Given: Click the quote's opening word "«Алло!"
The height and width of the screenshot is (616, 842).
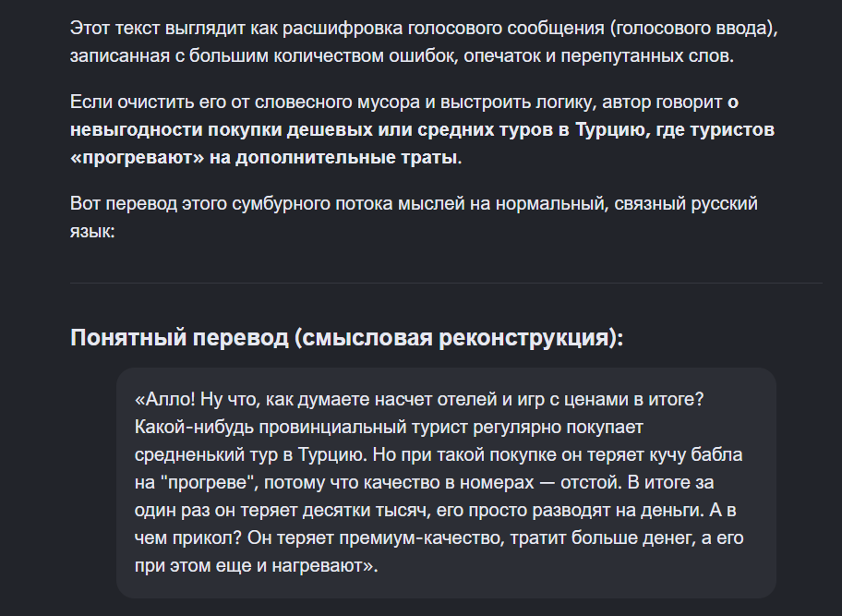Looking at the screenshot, I should point(165,400).
